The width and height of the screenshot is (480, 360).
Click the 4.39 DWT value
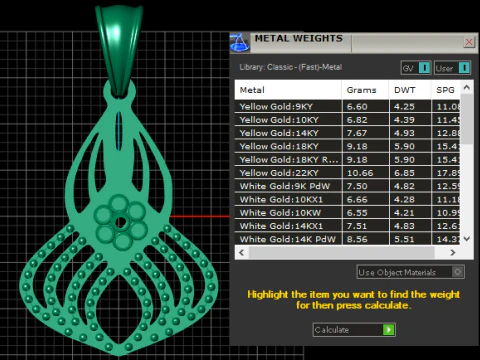point(404,120)
